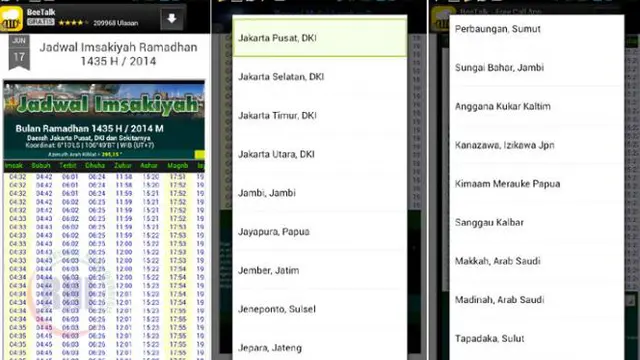Tap the Dhuha column header
The height and width of the screenshot is (360, 640).
click(x=95, y=166)
